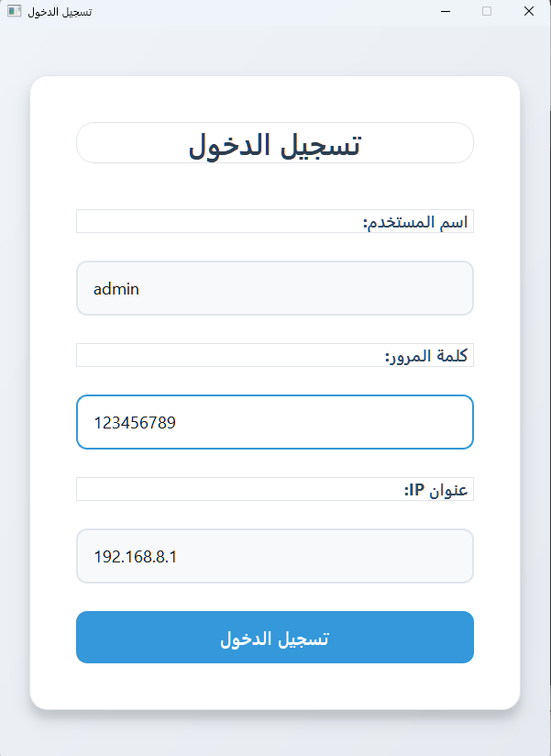Click inside the password field showing 123456789
551x756 pixels.
(275, 422)
